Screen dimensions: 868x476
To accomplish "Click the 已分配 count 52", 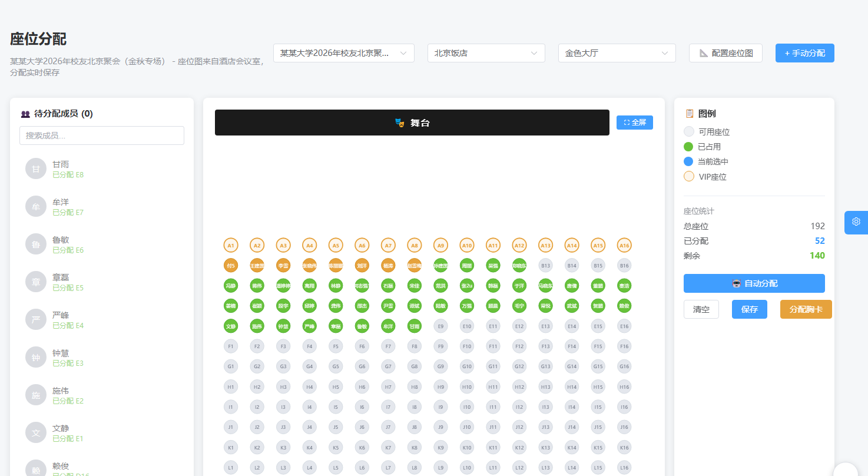I will (x=820, y=241).
